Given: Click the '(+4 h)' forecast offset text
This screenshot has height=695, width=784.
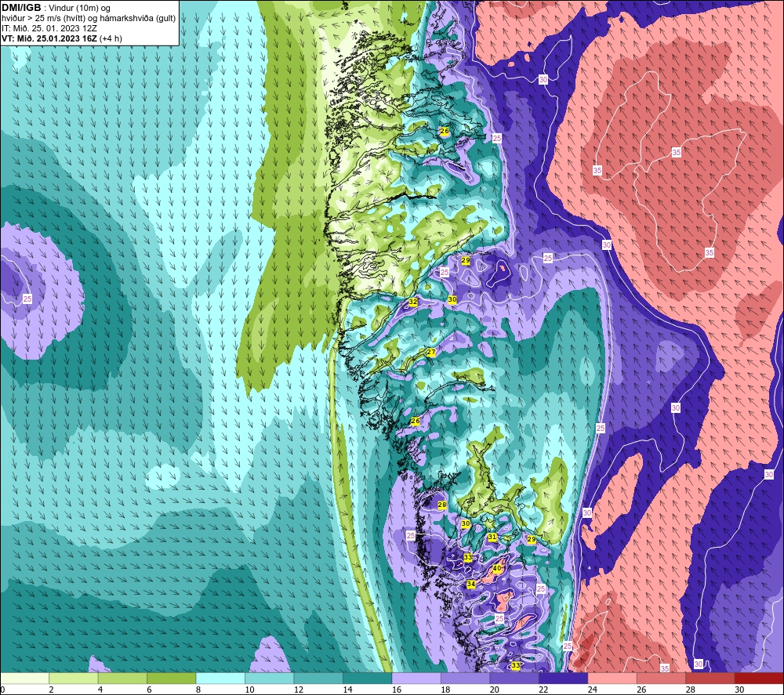Looking at the screenshot, I should (x=111, y=38).
